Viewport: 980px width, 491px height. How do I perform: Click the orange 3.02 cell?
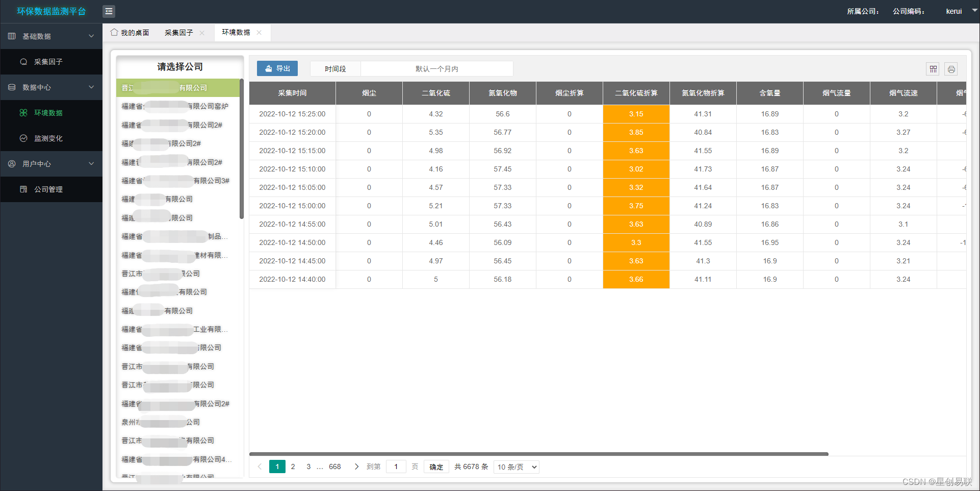coord(636,169)
